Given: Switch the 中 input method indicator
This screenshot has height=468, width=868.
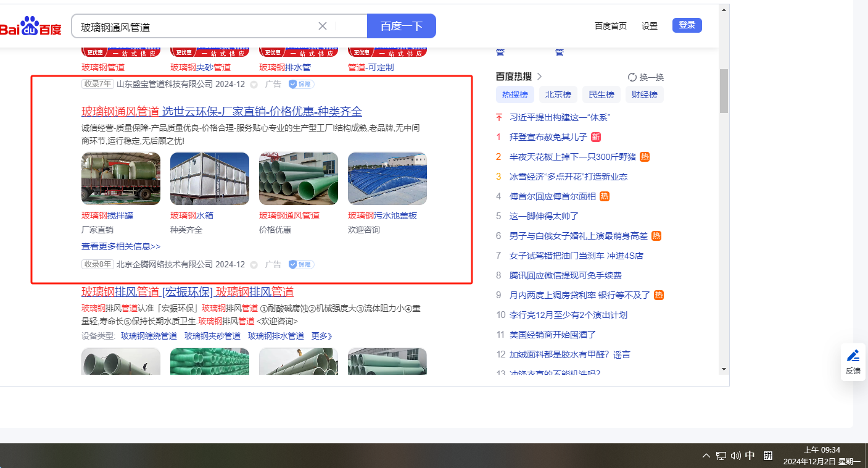Looking at the screenshot, I should point(750,456).
